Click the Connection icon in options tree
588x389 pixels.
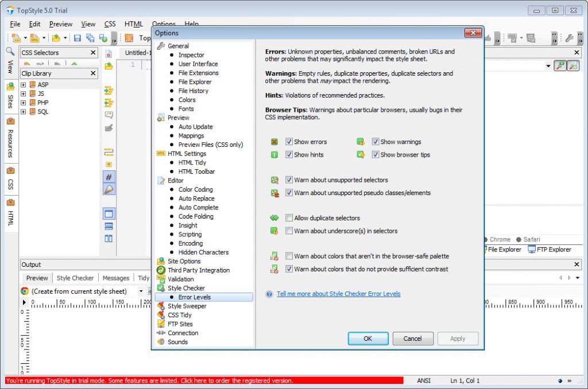click(161, 333)
